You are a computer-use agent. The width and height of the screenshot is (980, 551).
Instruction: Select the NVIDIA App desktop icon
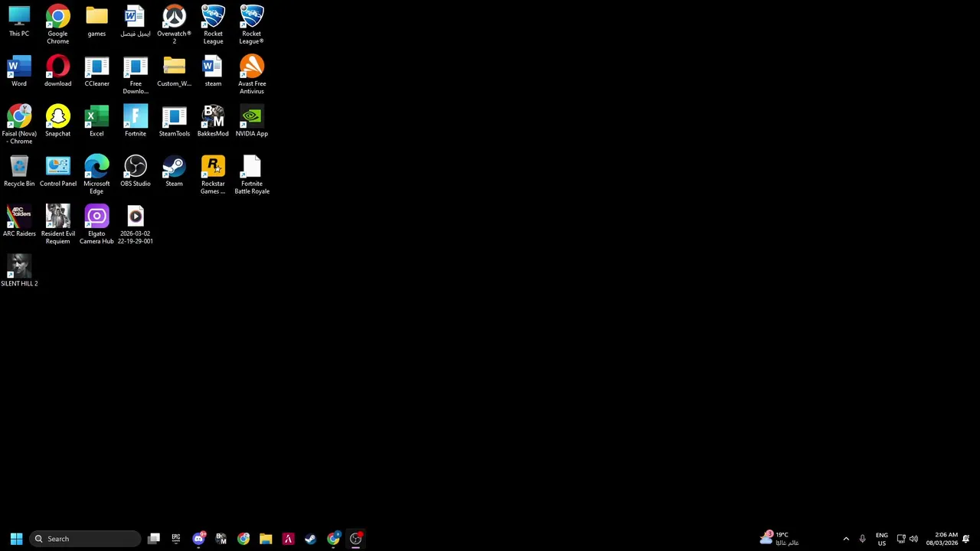point(252,121)
